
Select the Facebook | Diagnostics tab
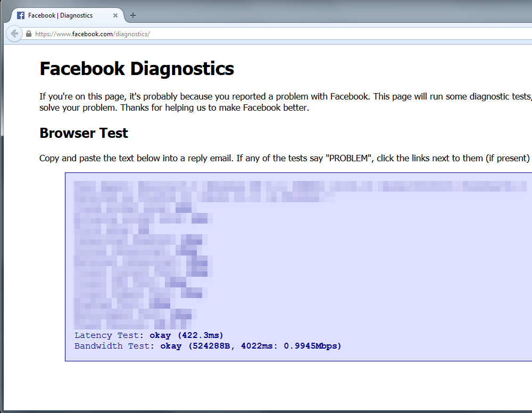pos(68,15)
